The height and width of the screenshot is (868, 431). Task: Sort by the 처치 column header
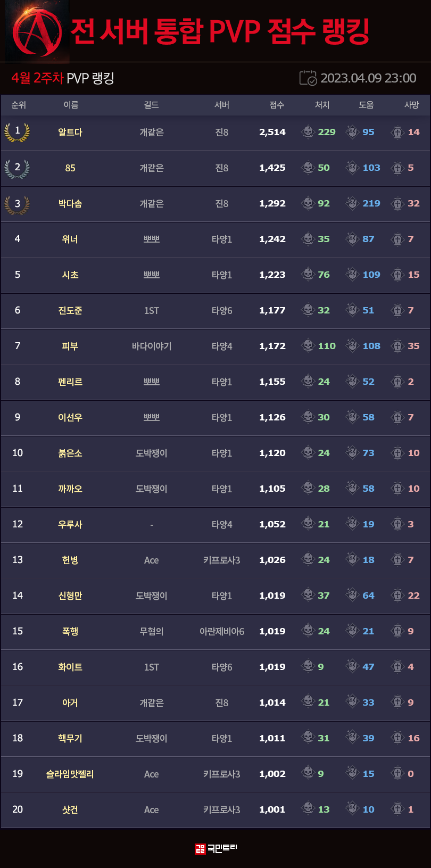322,105
